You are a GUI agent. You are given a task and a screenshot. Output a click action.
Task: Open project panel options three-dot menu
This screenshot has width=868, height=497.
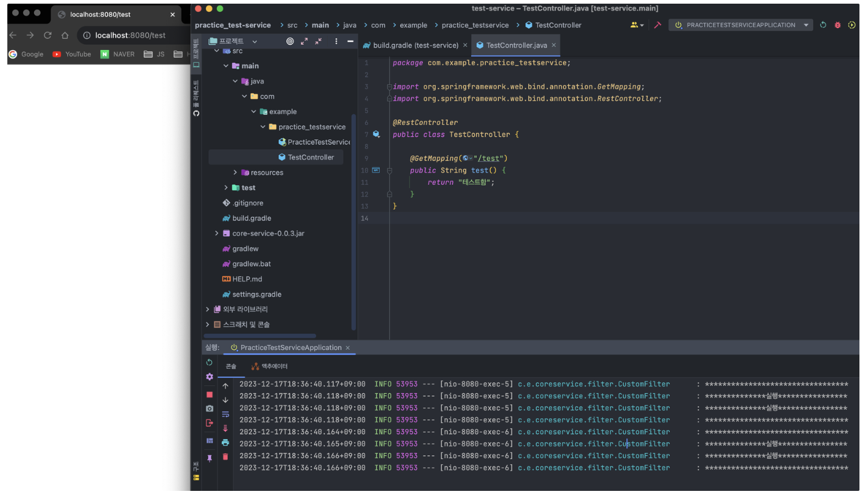(336, 41)
